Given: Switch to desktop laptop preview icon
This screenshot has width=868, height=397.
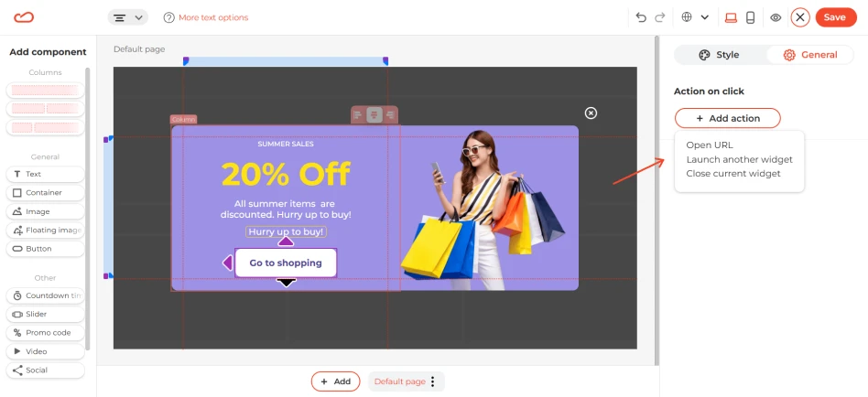Looking at the screenshot, I should (x=731, y=17).
